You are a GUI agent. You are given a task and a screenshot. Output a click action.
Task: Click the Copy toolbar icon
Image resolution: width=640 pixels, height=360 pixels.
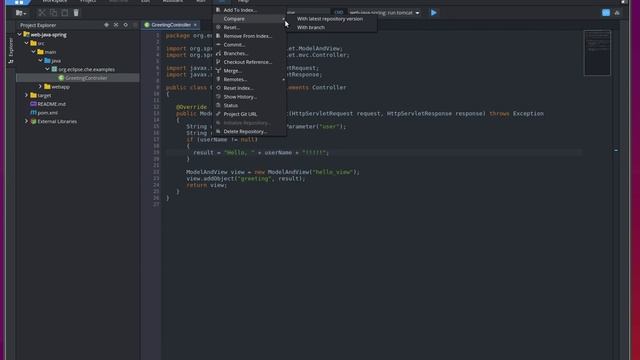[53, 13]
